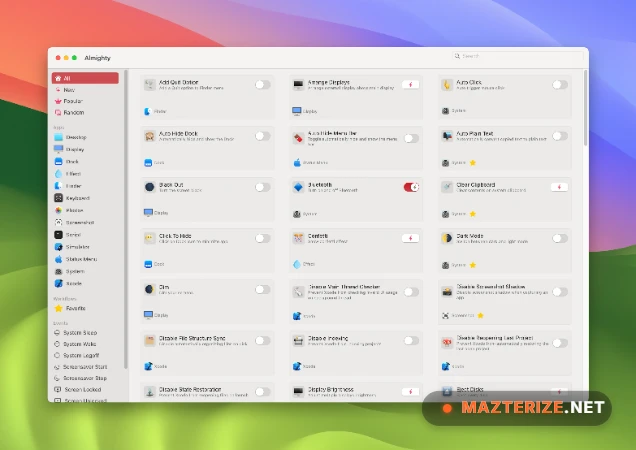The image size is (636, 450).
Task: Click the Disable Main Thread Checker icon
Action: [x=298, y=292]
